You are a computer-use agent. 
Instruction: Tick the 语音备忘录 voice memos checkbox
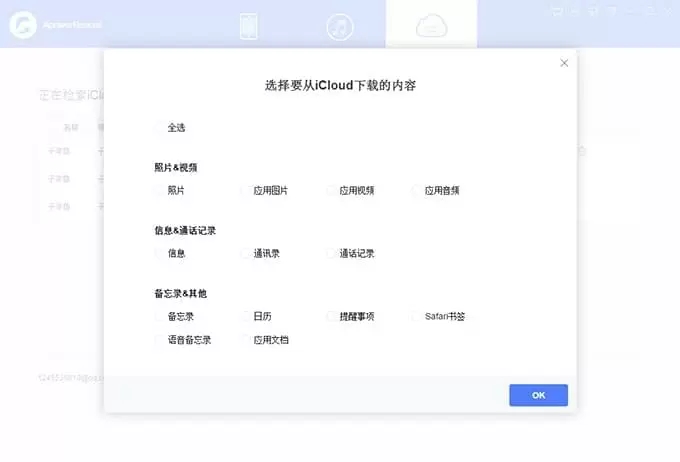(160, 340)
